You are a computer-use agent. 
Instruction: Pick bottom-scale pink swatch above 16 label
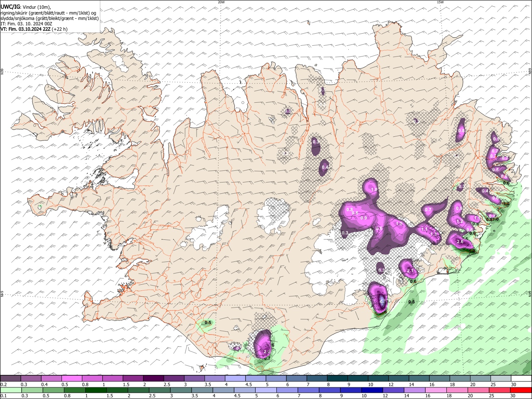point(436,390)
